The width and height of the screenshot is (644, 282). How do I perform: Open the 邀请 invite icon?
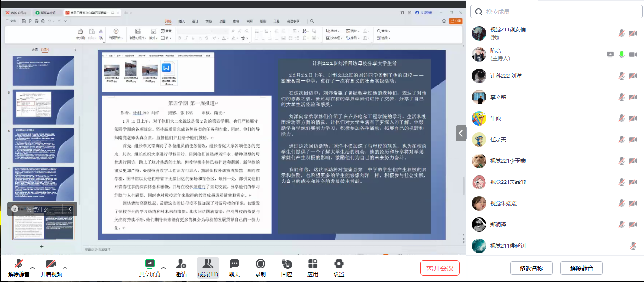(181, 264)
